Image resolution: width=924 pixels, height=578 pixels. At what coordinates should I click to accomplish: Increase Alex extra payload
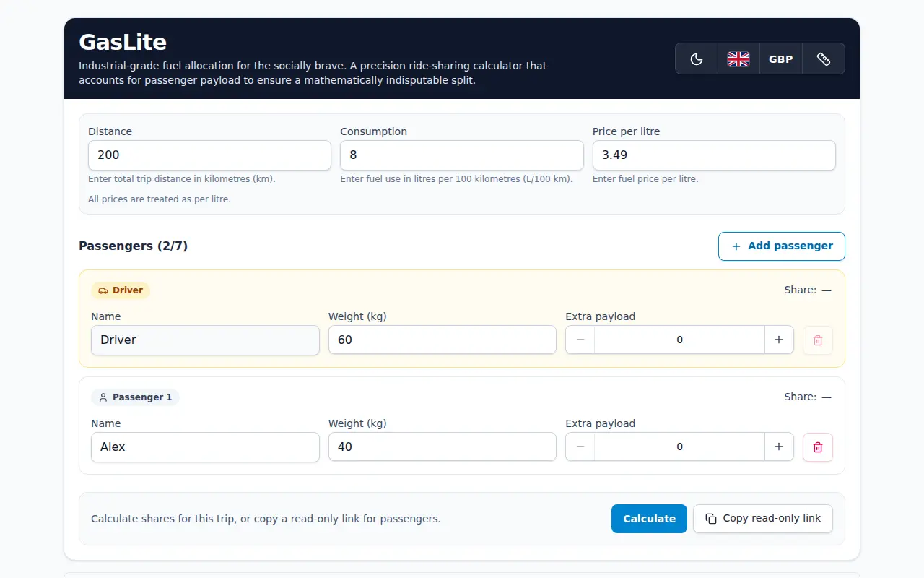(x=779, y=447)
